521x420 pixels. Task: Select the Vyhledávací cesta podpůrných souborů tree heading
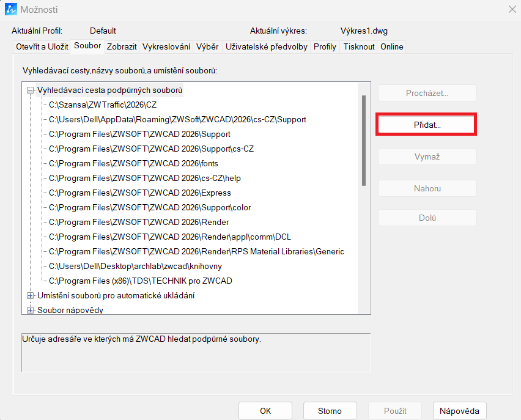pyautogui.click(x=109, y=90)
